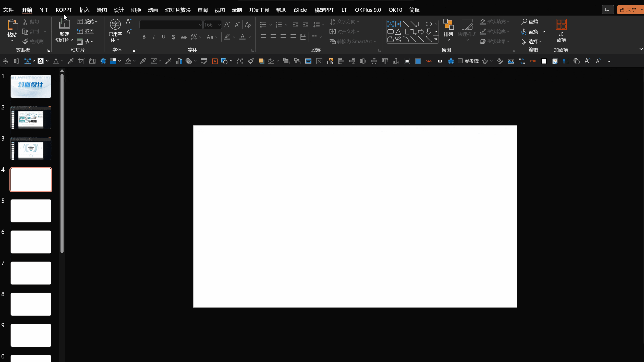This screenshot has width=644, height=362.
Task: Toggle text Shadow formatting
Action: click(174, 37)
